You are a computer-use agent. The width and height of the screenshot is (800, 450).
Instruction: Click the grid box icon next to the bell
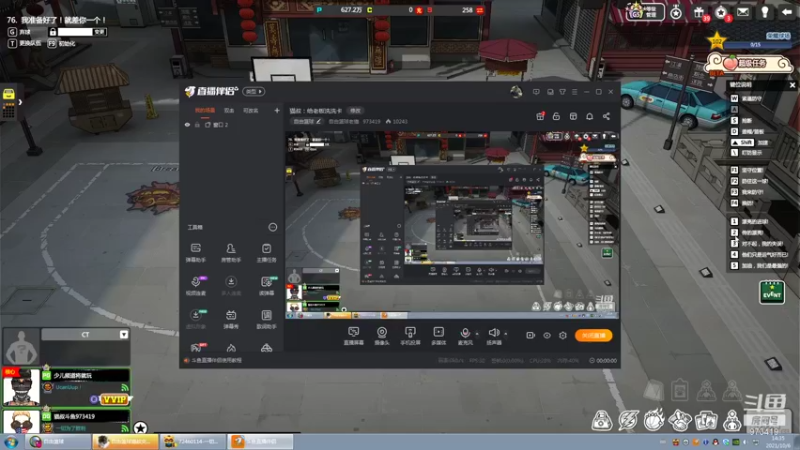click(573, 116)
